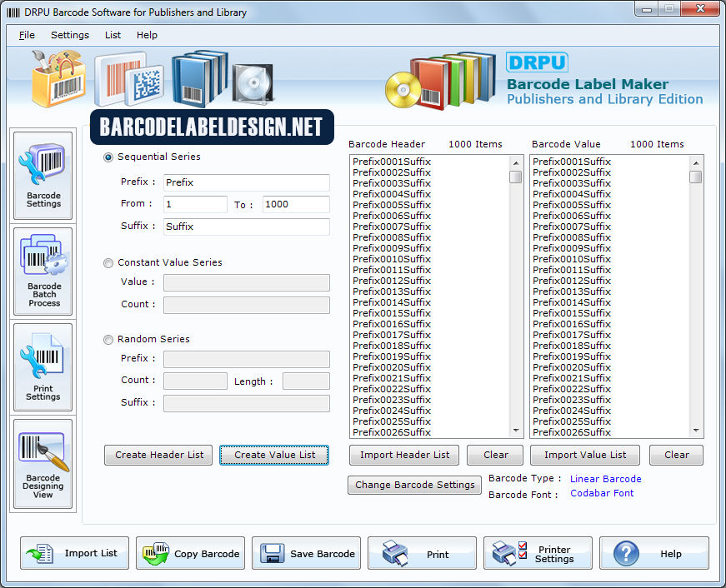Select Prefix0015Suffix in Barcode Value list
The image size is (726, 588).
[572, 313]
